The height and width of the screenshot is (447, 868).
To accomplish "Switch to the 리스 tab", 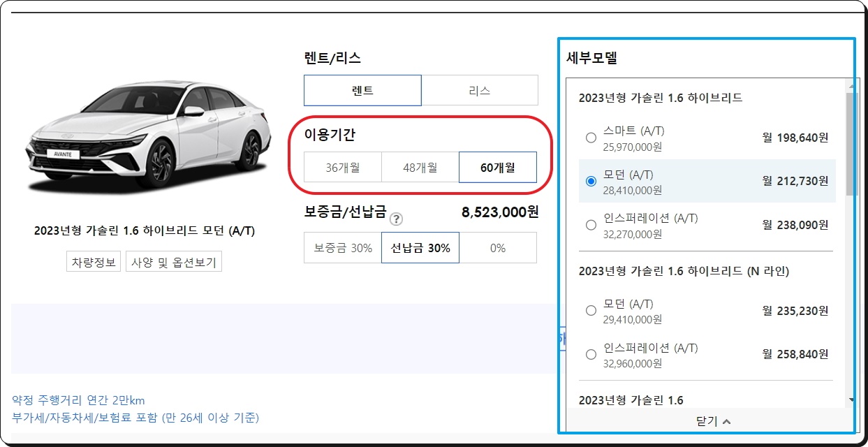I will 480,90.
